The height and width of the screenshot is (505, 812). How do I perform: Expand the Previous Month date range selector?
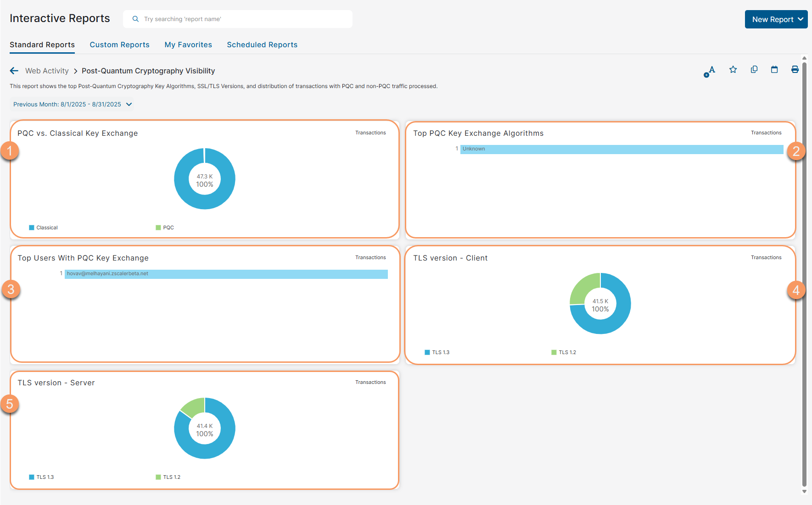(x=73, y=104)
